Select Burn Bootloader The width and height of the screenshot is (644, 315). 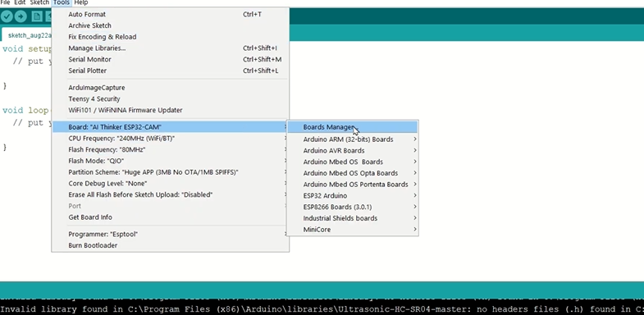pos(171,245)
